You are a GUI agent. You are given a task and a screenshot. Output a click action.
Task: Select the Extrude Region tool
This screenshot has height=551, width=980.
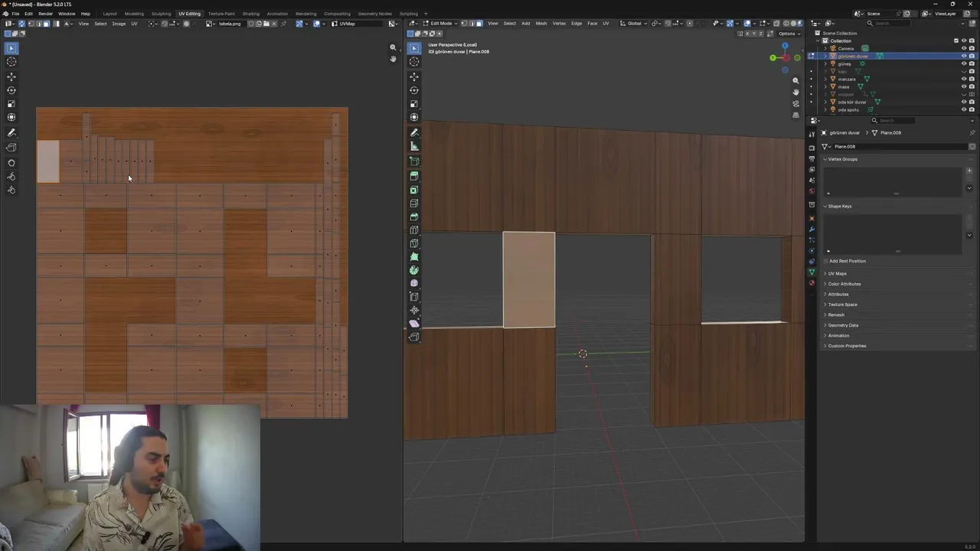click(x=414, y=176)
